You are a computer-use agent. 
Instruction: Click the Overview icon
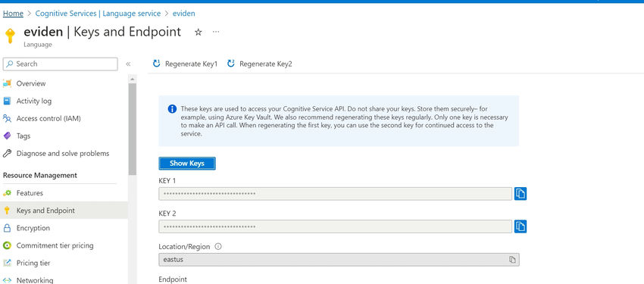7,83
